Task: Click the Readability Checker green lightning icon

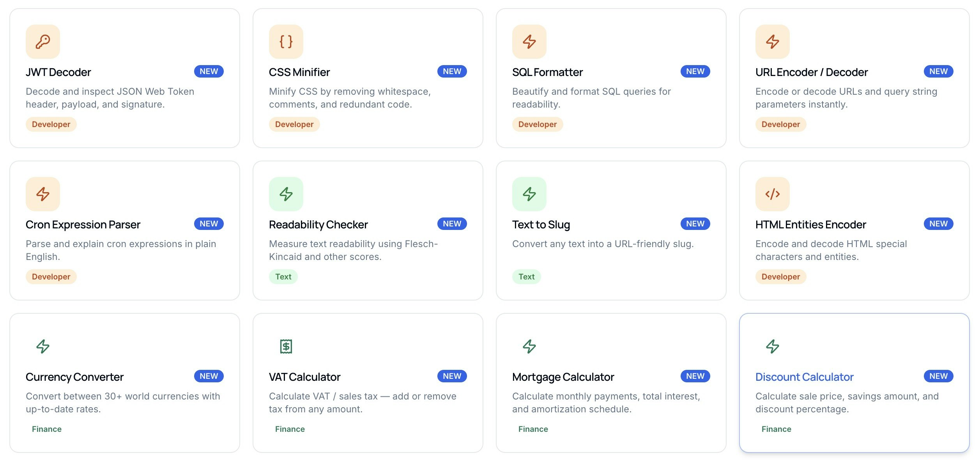Action: point(286,194)
